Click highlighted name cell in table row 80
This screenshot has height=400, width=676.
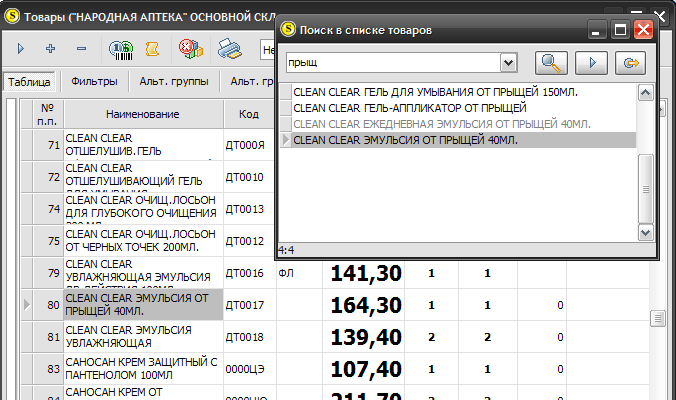pyautogui.click(x=143, y=304)
